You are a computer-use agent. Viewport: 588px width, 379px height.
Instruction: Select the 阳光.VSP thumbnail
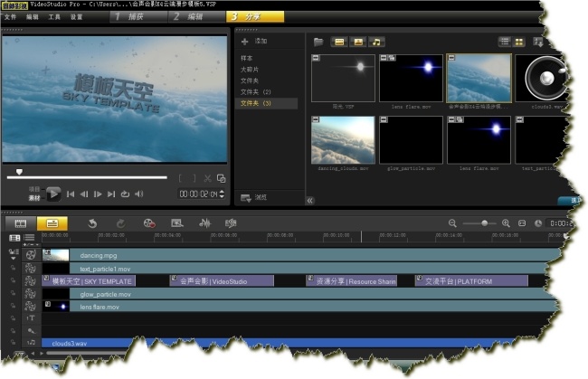(x=343, y=78)
